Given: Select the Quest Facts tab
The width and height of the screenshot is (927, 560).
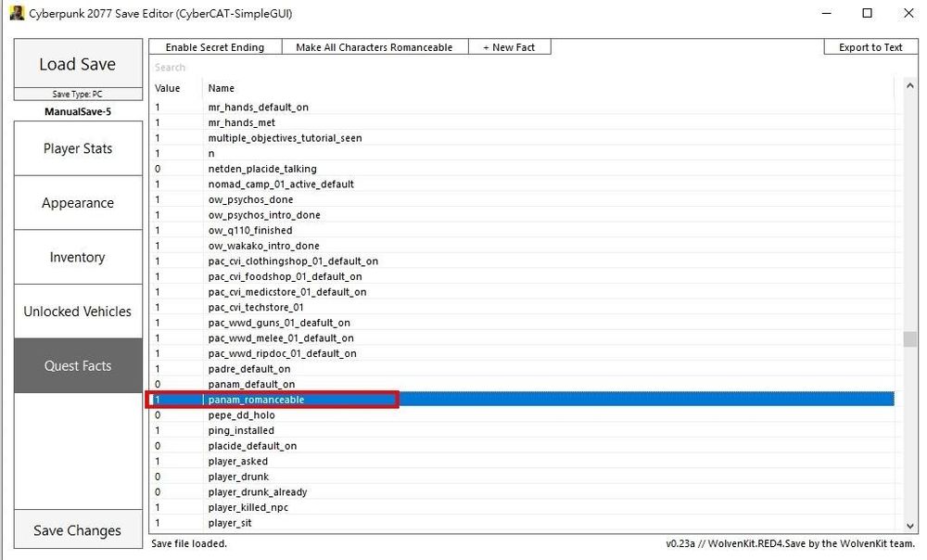Looking at the screenshot, I should (78, 365).
